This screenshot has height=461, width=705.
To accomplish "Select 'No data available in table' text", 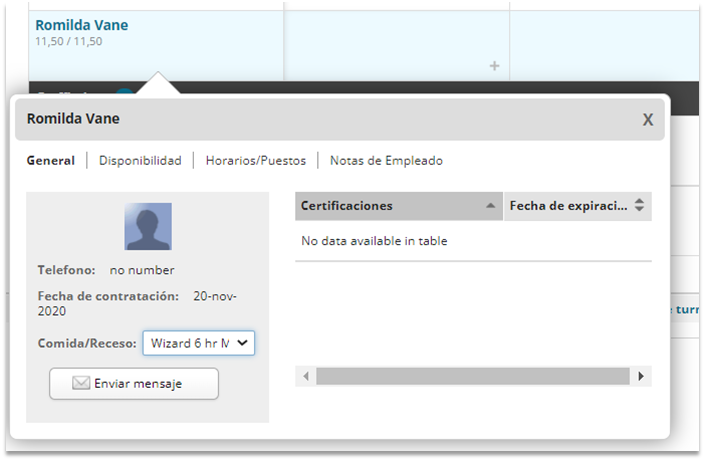I will tap(374, 241).
